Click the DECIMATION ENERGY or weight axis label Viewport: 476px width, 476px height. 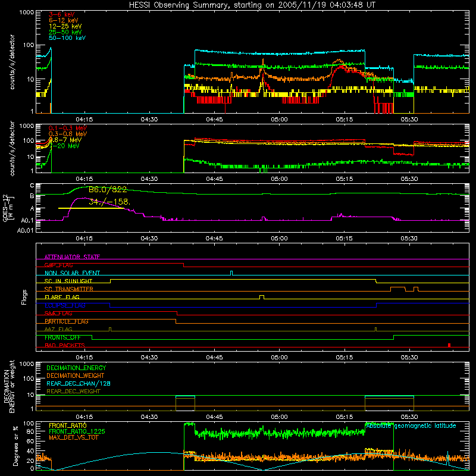coord(9,386)
